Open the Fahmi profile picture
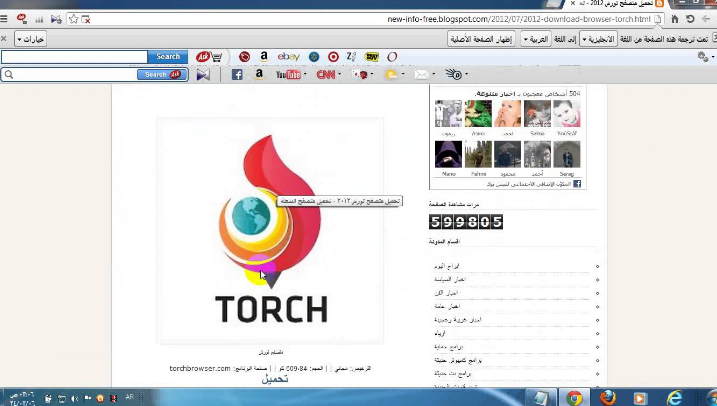Viewport: 717px width, 406px height. pyautogui.click(x=478, y=154)
